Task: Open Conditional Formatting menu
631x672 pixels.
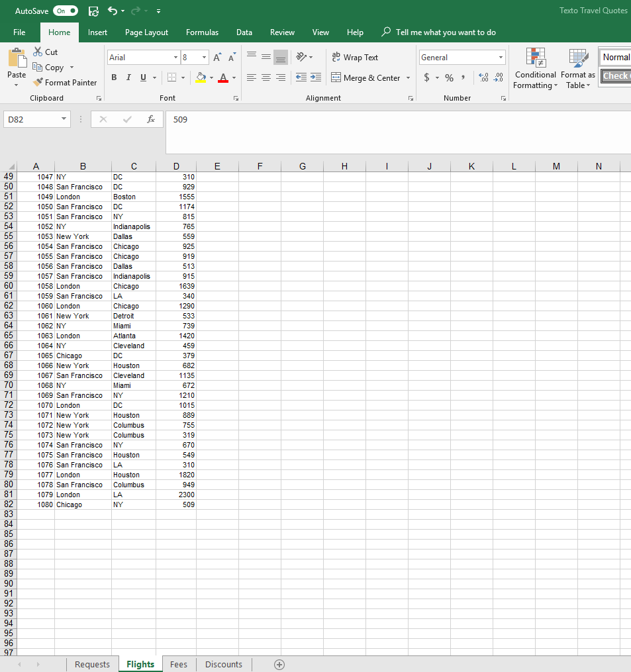Action: pos(535,69)
